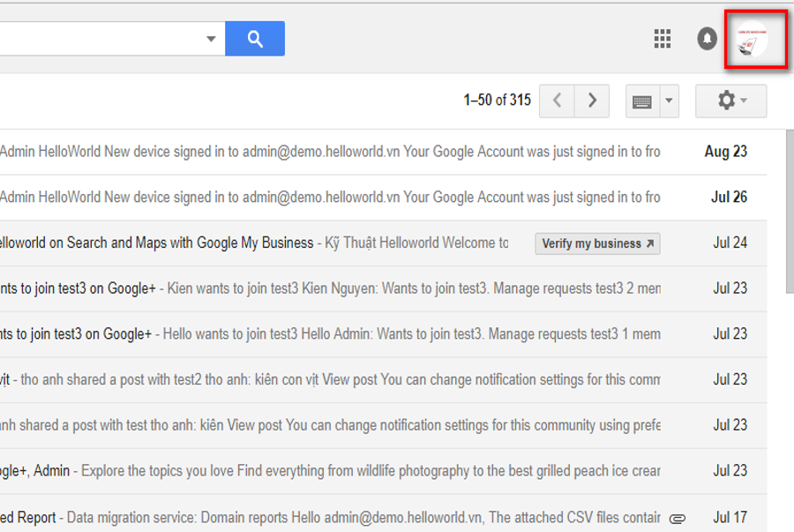Open the notifications bell
The image size is (794, 532).
point(707,39)
